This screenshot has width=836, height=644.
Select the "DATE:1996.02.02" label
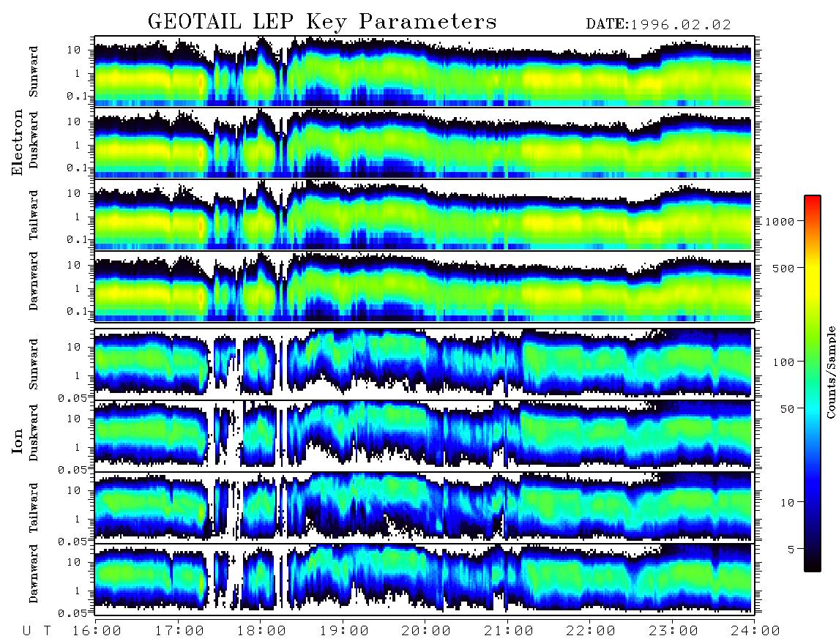coord(658,25)
